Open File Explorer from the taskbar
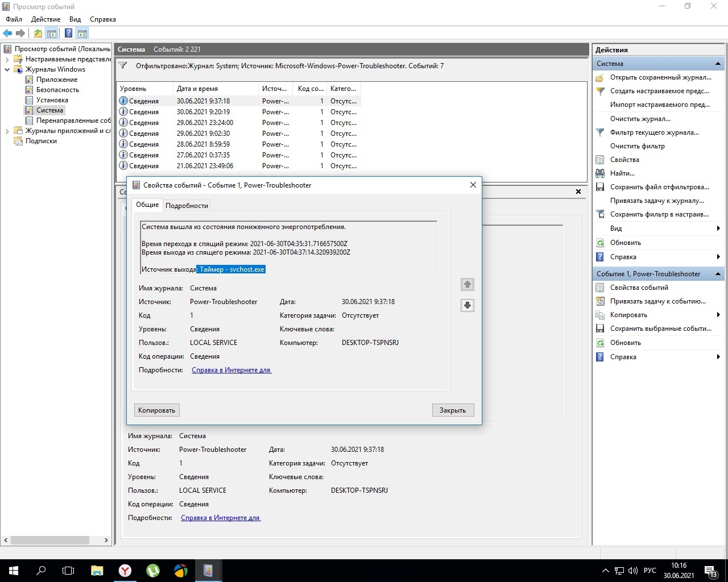 [x=97, y=571]
